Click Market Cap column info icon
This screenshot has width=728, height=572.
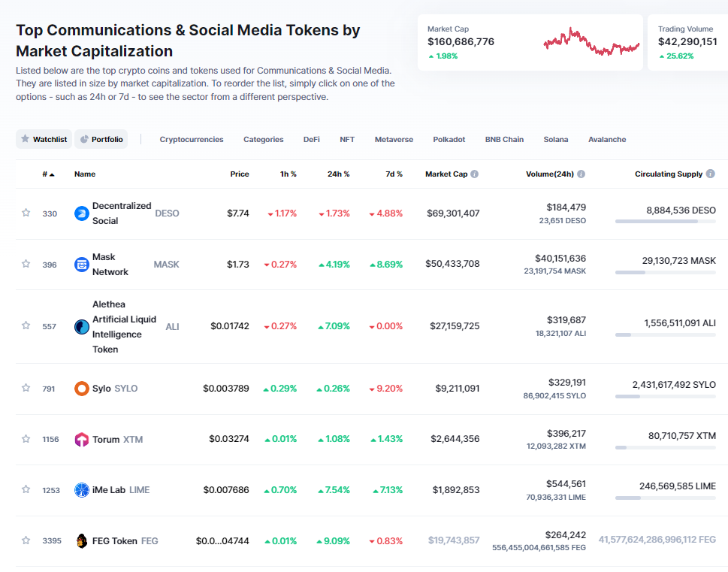click(475, 174)
